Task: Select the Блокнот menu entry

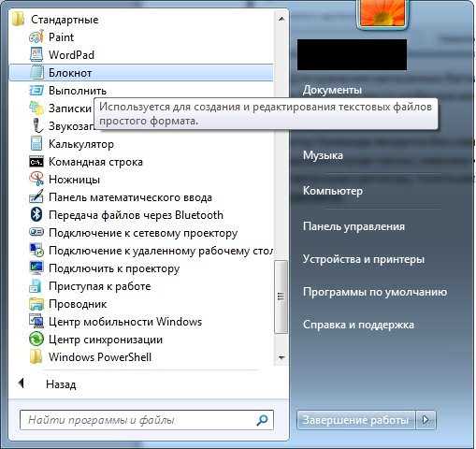Action: click(141, 73)
